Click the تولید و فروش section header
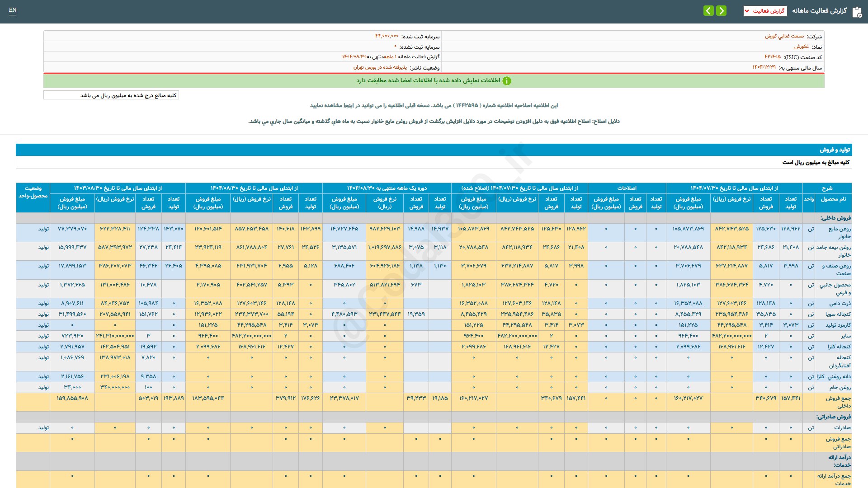The width and height of the screenshot is (868, 488). 835,150
